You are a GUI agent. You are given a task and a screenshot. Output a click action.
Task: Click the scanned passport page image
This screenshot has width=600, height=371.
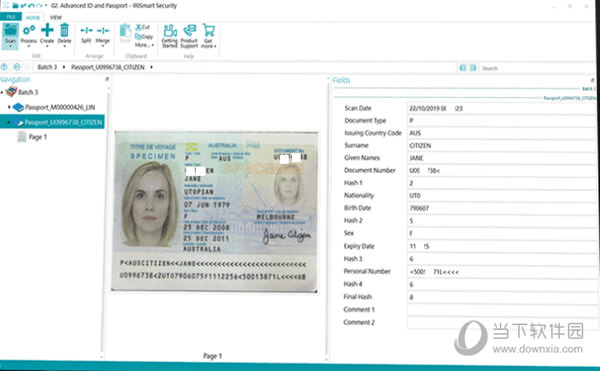[214, 212]
